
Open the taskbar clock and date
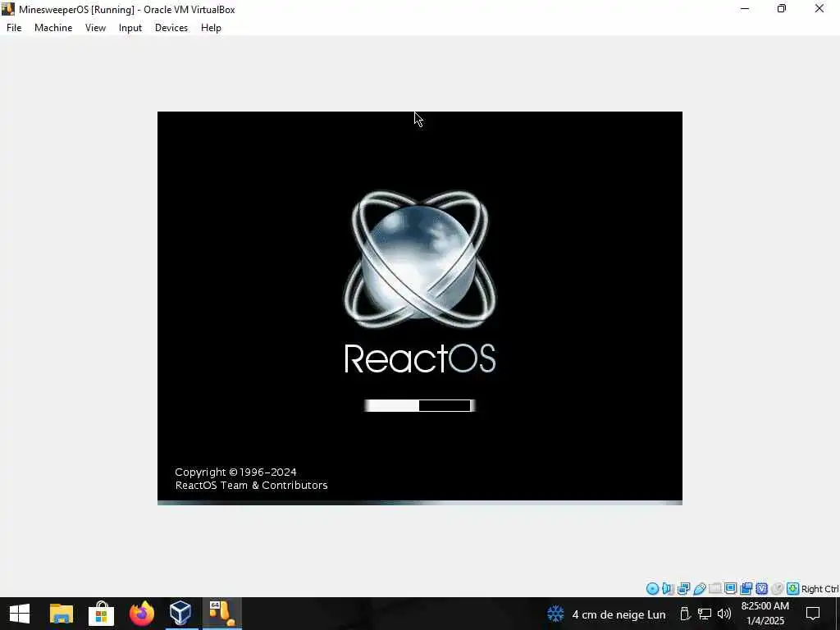pos(765,614)
